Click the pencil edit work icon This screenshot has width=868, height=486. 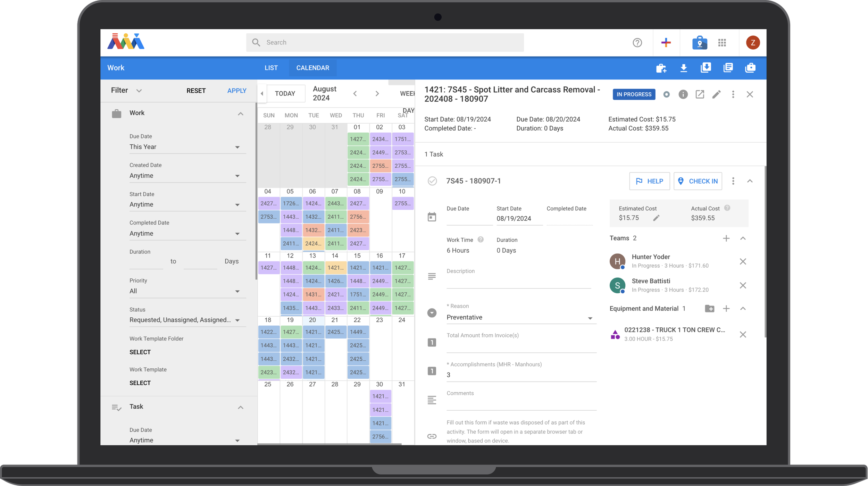point(716,94)
